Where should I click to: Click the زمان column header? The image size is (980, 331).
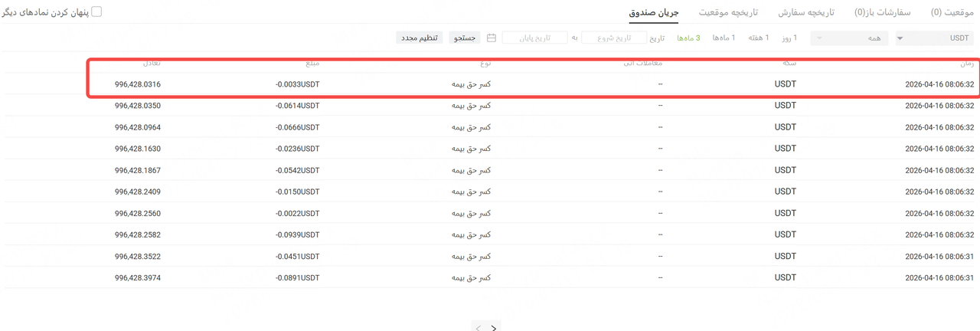point(967,64)
